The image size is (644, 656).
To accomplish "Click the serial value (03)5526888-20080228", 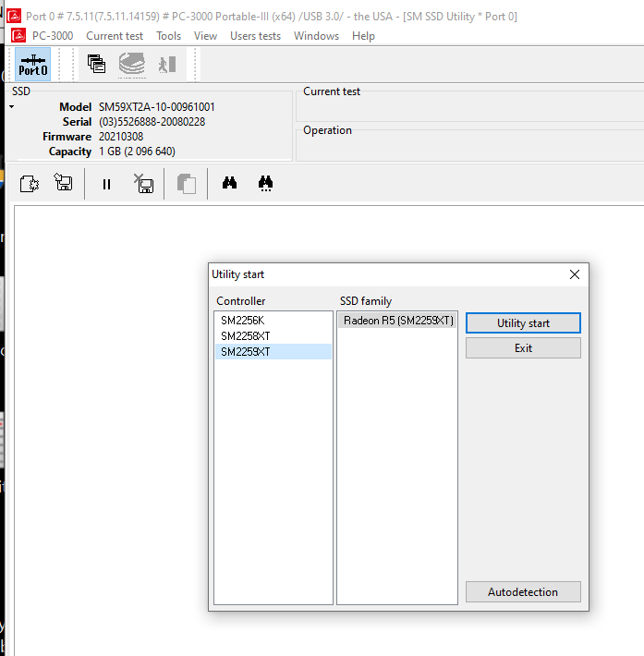I will (x=152, y=122).
